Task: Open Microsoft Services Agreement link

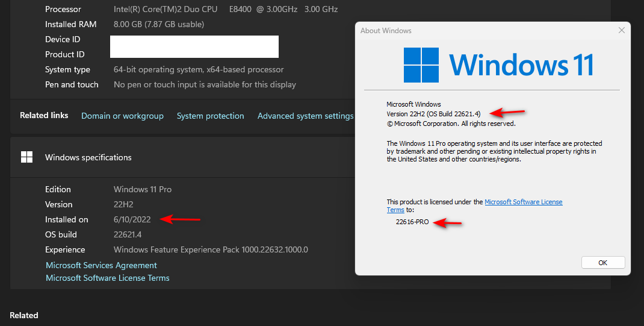Action: coord(102,265)
